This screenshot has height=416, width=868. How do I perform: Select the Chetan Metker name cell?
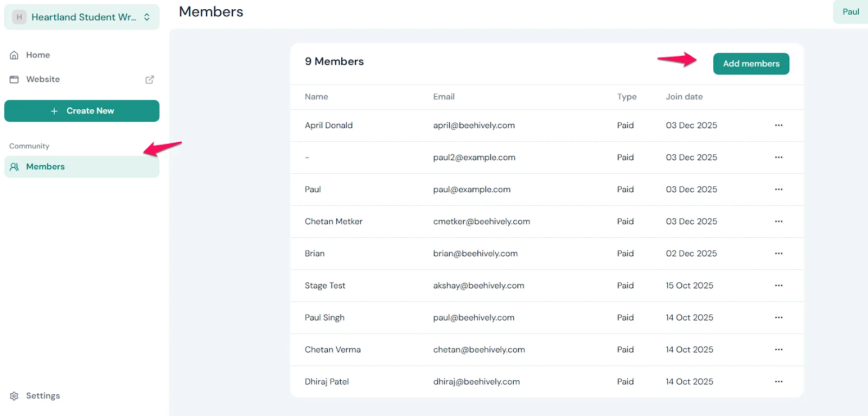[334, 222]
